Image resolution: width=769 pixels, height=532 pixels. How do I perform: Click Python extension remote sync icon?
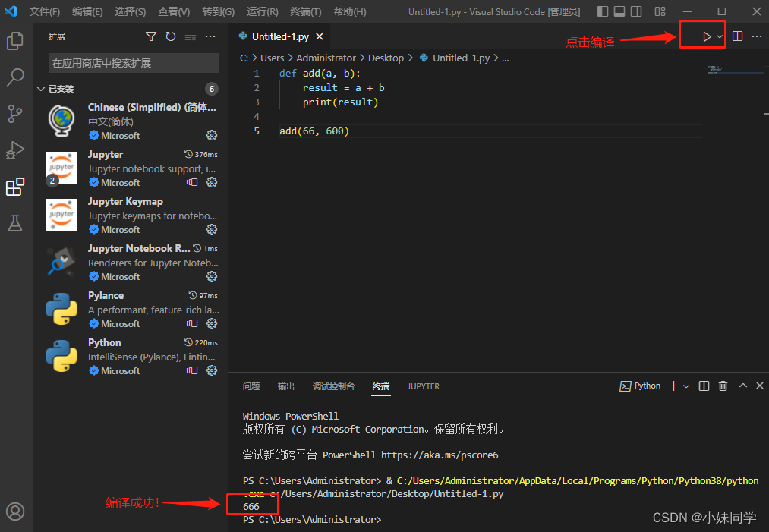(x=192, y=370)
